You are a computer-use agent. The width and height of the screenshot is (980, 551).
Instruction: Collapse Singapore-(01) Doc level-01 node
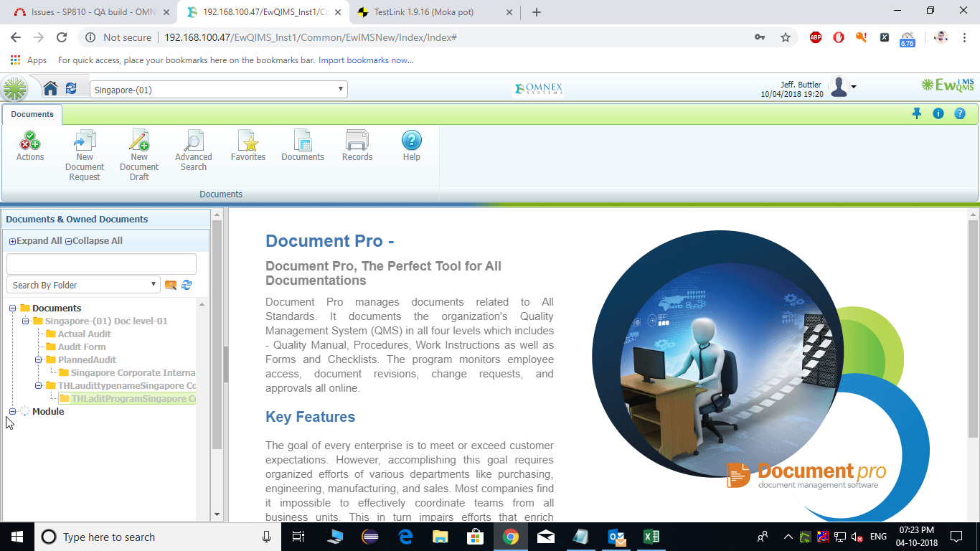pos(25,321)
